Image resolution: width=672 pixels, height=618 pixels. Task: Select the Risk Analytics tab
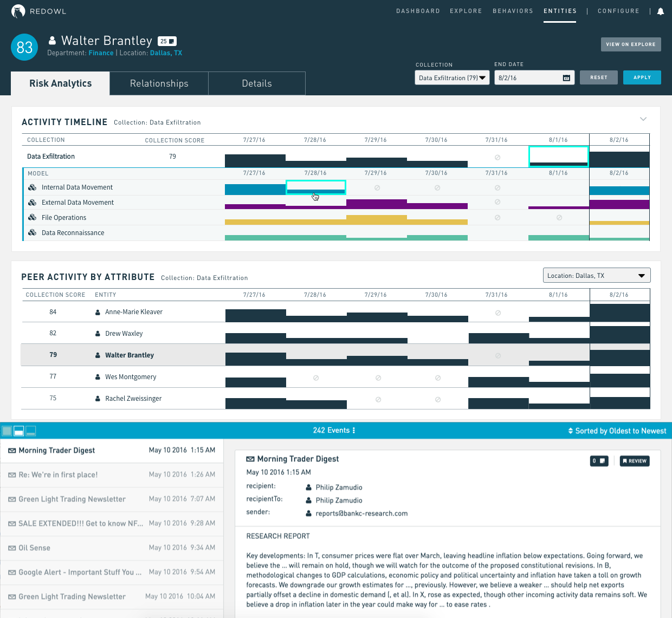(x=60, y=83)
